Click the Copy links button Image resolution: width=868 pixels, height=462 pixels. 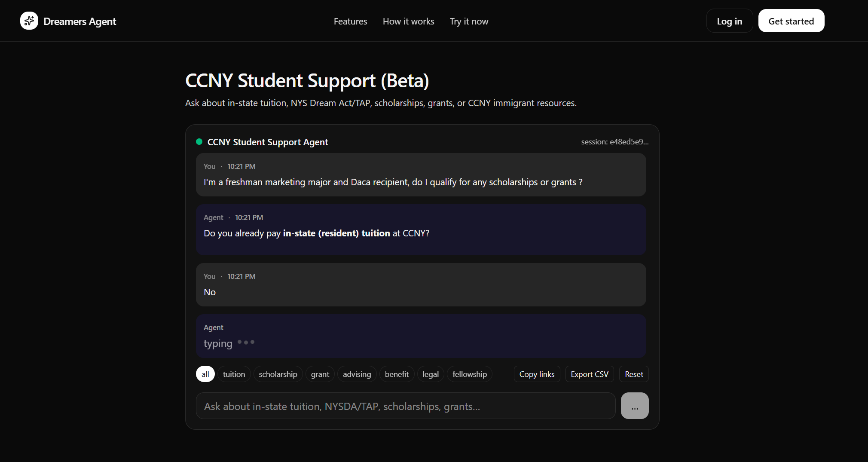(537, 374)
